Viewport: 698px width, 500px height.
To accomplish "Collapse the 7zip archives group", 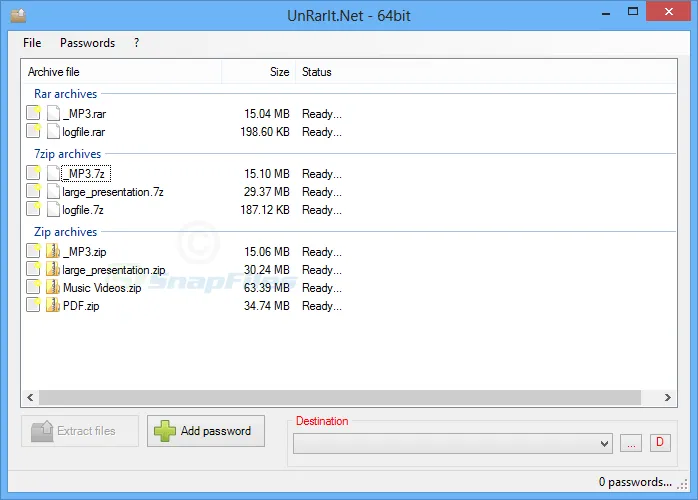I will tap(68, 154).
